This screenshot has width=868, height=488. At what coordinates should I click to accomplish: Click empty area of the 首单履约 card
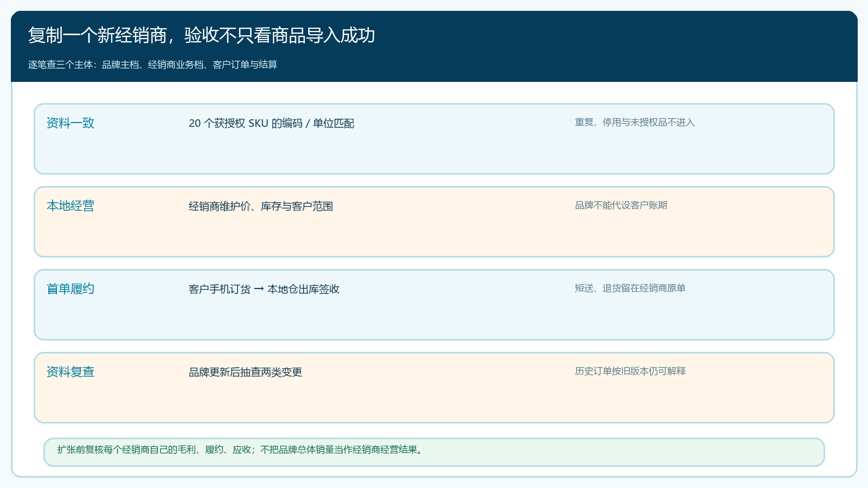(434, 320)
